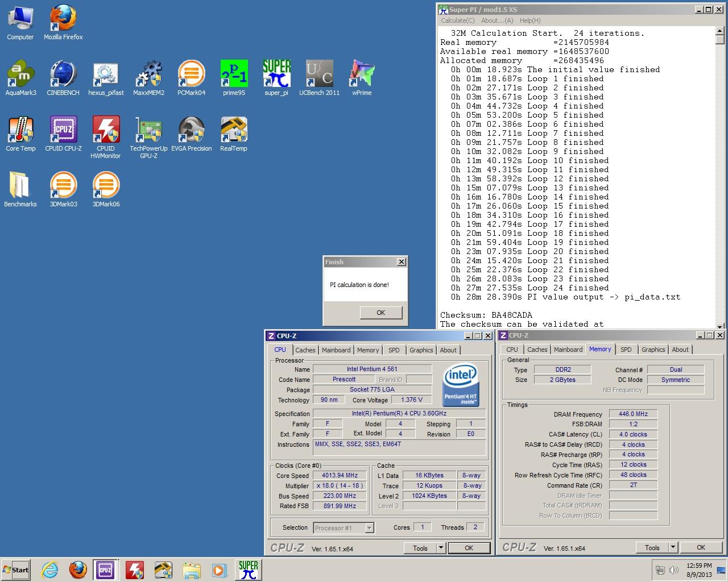Click Super PI scrollbar up arrow

point(721,31)
